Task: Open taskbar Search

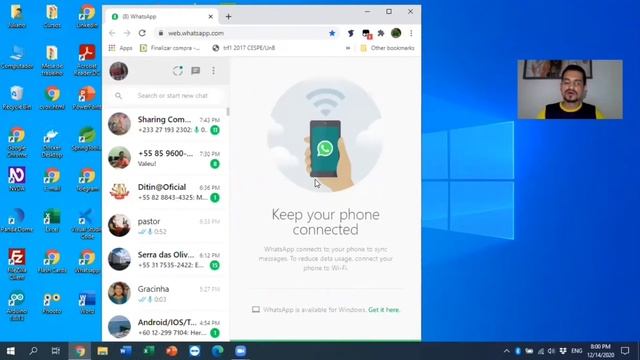Action: (33, 351)
